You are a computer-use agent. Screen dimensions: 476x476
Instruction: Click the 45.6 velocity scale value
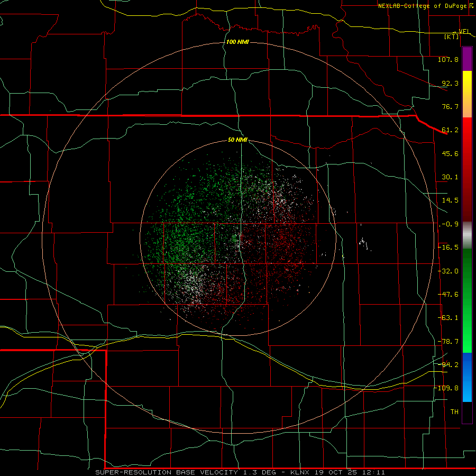coord(450,153)
